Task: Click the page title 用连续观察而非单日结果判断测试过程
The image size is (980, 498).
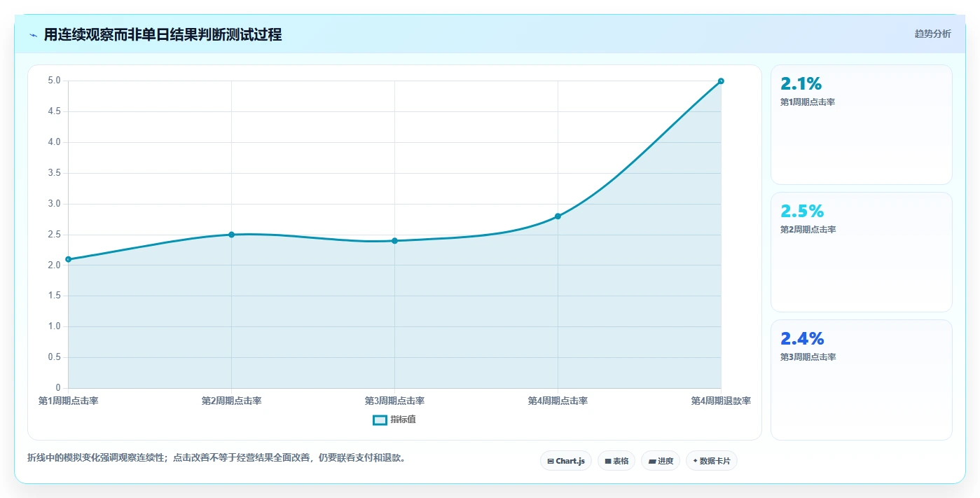Action: point(163,34)
